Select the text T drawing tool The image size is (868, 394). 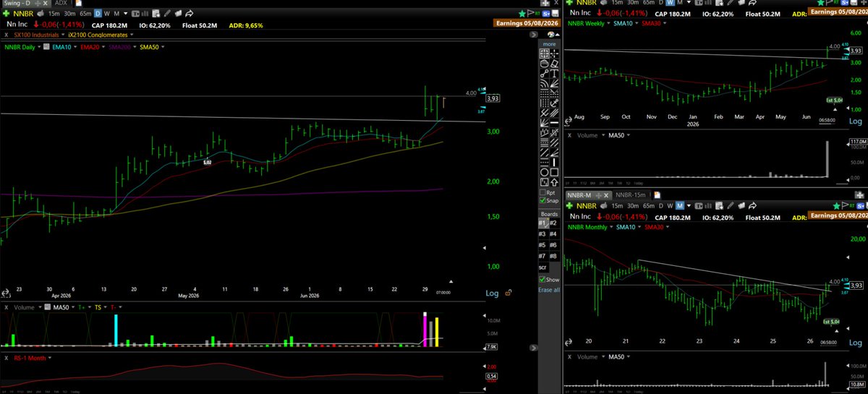(x=555, y=73)
